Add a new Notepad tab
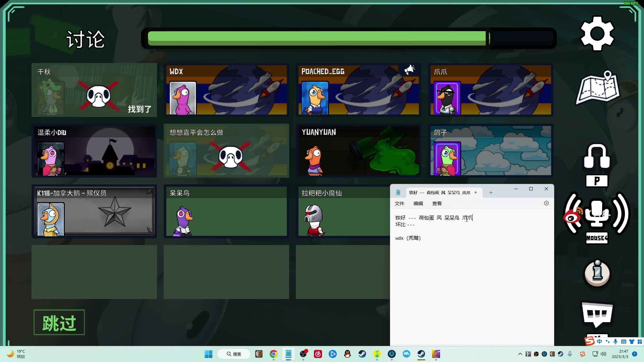644x362 pixels. [x=491, y=192]
